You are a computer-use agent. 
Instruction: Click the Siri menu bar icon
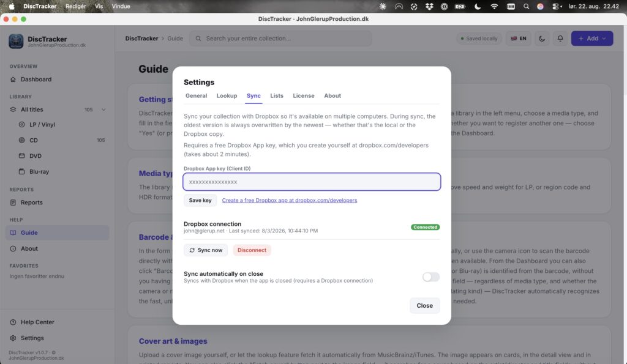pos(540,6)
